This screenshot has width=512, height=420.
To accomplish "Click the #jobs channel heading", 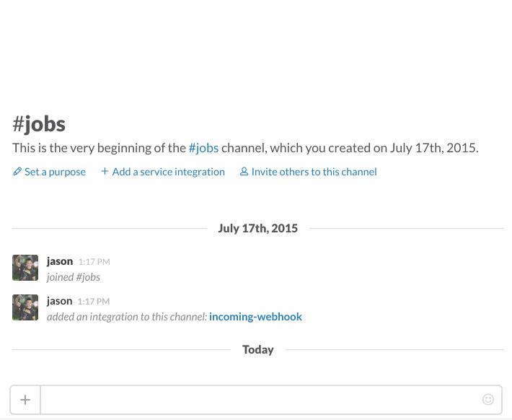I will pos(39,124).
